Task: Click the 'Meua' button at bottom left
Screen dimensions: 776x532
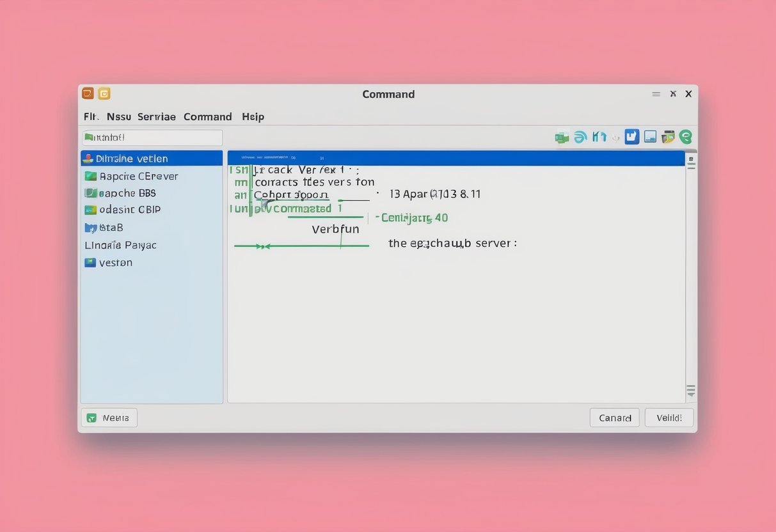Action: click(x=109, y=418)
